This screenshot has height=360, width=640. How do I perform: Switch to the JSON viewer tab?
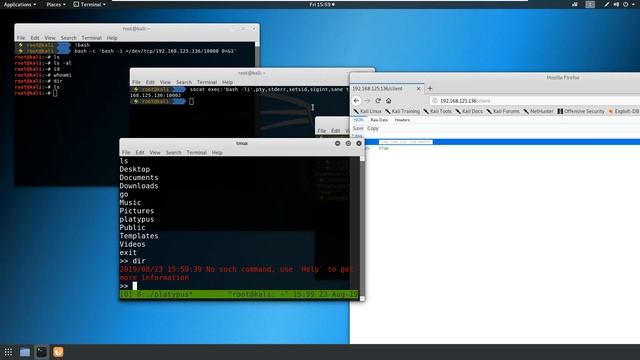click(358, 120)
